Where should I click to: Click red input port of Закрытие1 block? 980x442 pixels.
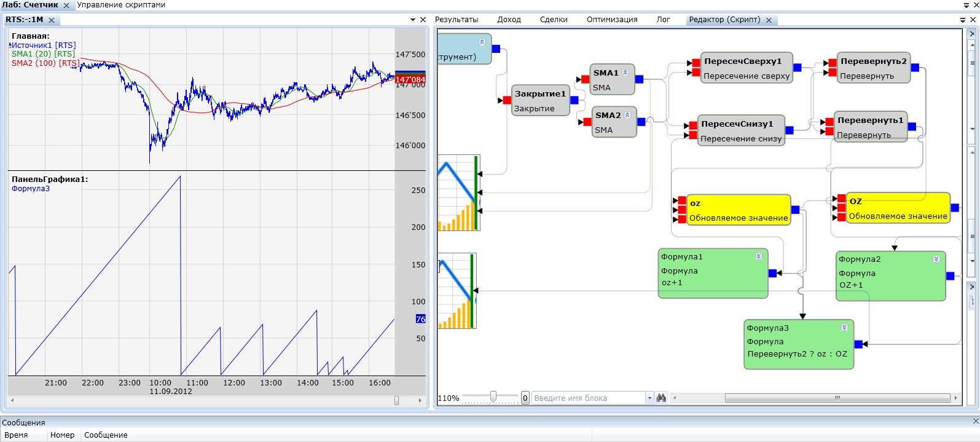(x=507, y=100)
